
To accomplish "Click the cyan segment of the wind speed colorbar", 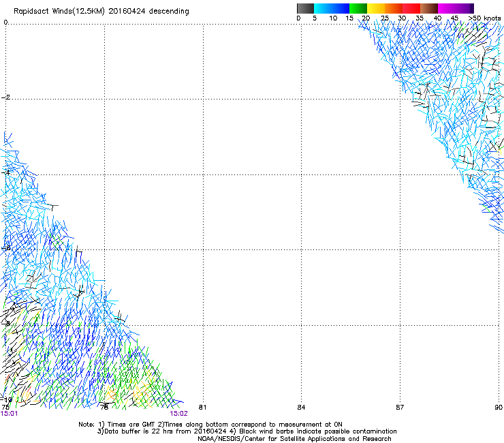I will 323,8.
